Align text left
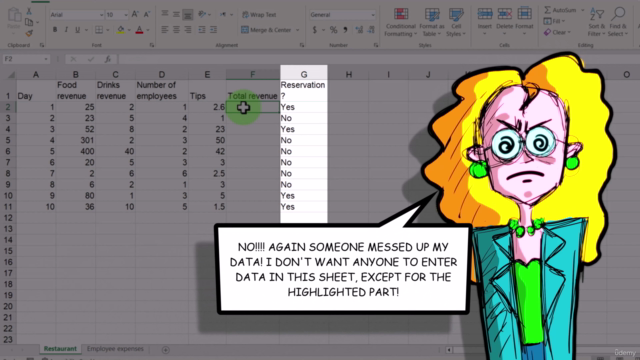This screenshot has height=360, width=640. [164, 30]
